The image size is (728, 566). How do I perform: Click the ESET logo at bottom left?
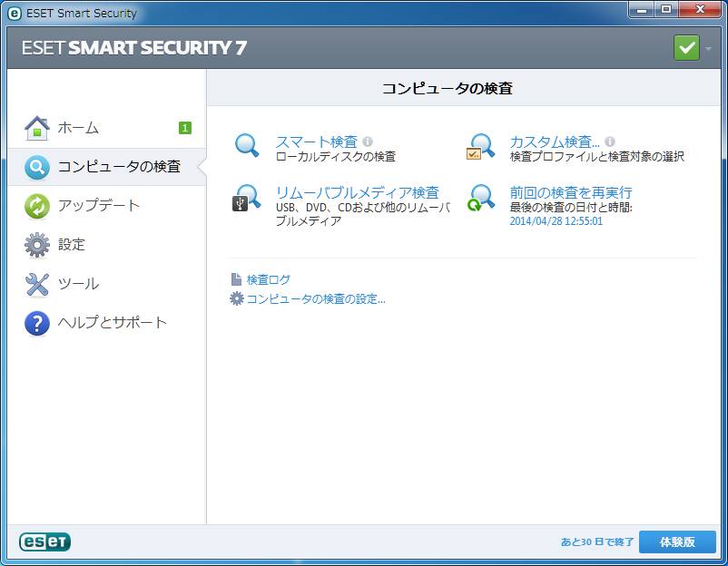tap(44, 542)
